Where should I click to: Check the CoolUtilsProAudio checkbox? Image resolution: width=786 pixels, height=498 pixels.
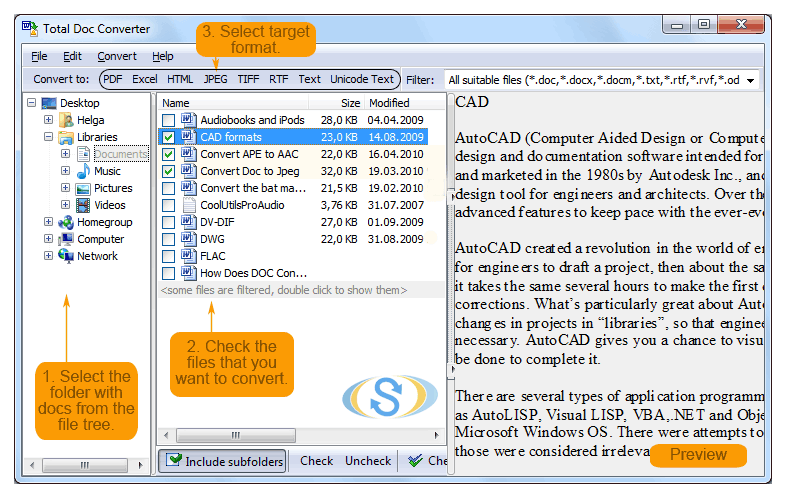(x=168, y=206)
